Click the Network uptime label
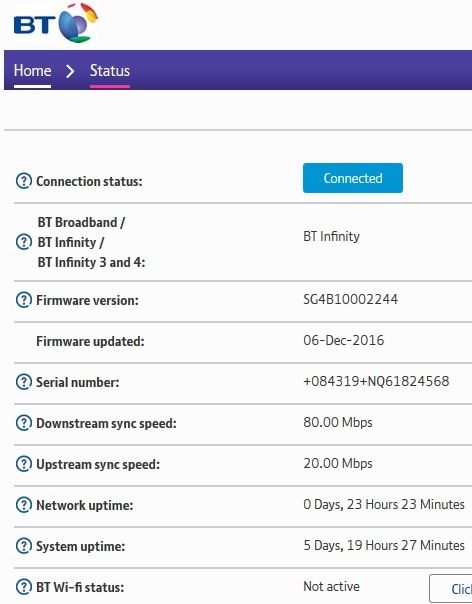The height and width of the screenshot is (604, 472). coord(85,505)
